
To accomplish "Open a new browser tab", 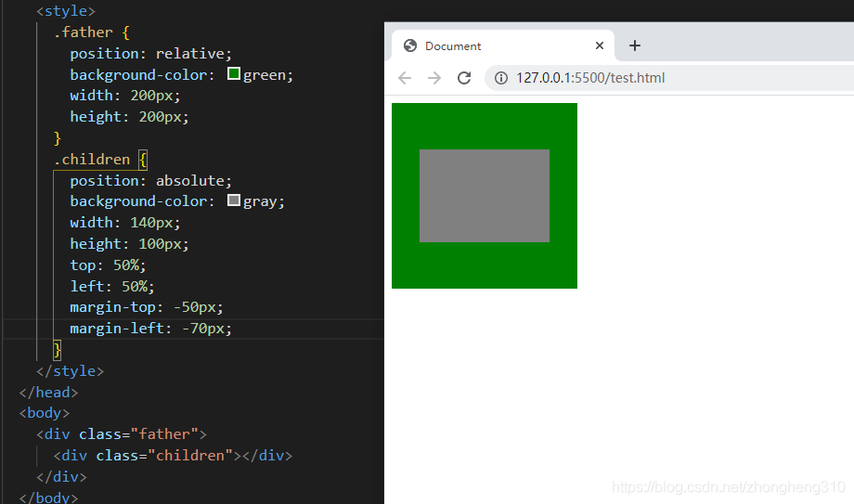I will click(x=635, y=45).
